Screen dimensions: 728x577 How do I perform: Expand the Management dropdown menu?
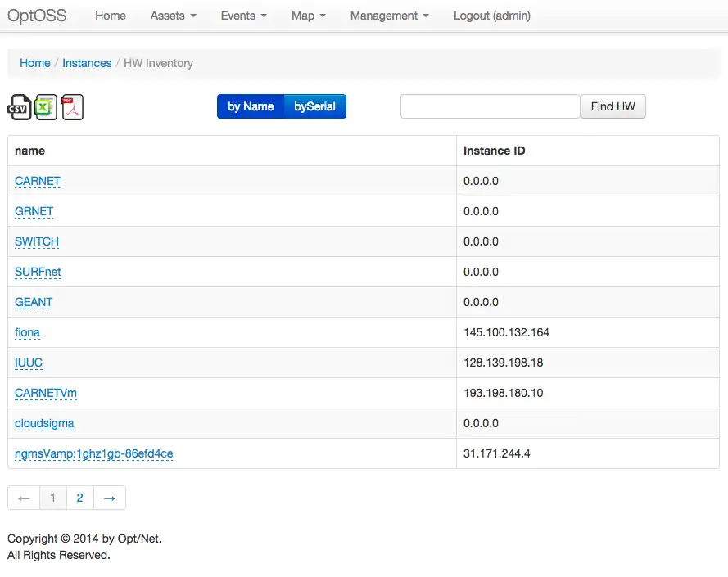(390, 16)
